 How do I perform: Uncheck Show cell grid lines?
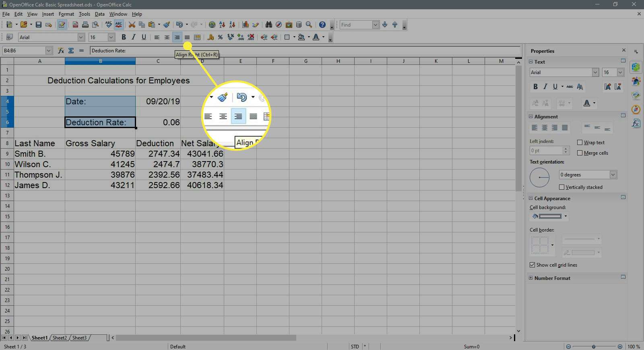click(x=532, y=265)
